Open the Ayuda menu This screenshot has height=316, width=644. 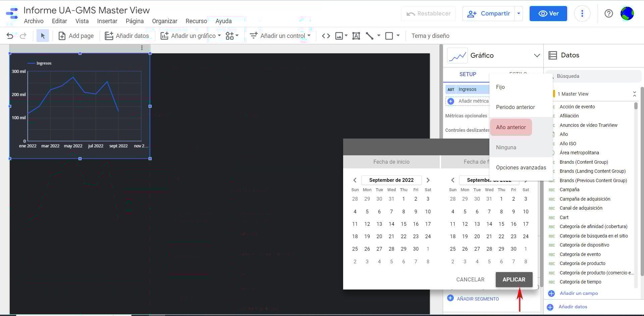point(223,21)
